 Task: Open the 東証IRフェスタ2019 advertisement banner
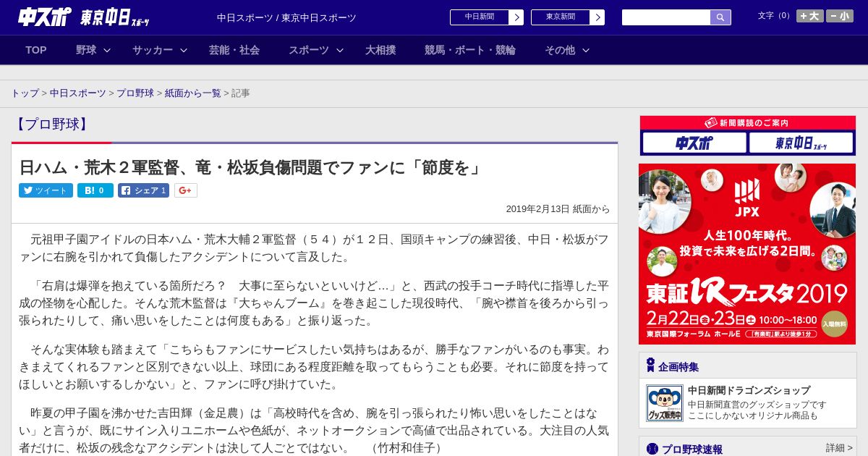(747, 254)
